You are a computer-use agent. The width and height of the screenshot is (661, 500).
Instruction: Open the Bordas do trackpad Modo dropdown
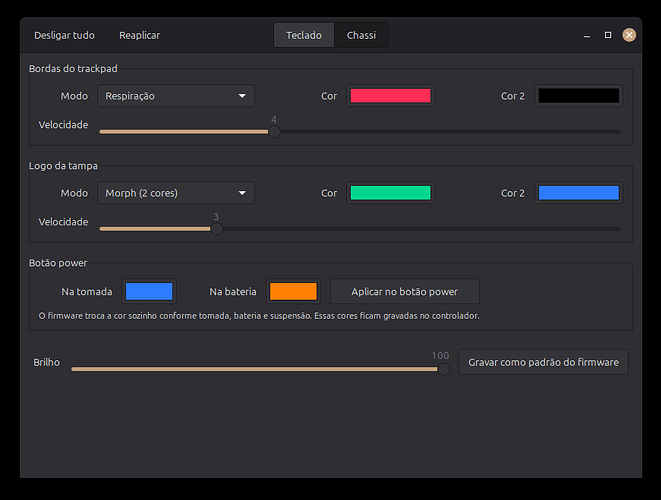pos(176,96)
